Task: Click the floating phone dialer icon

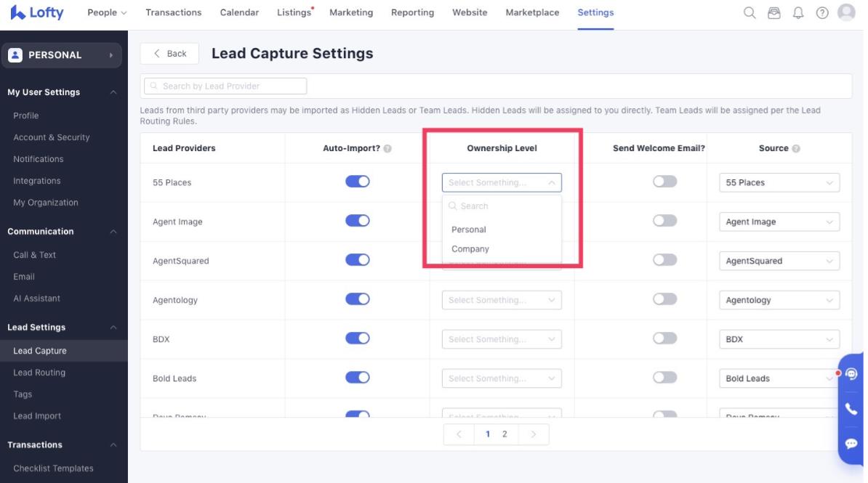Action: (x=851, y=409)
